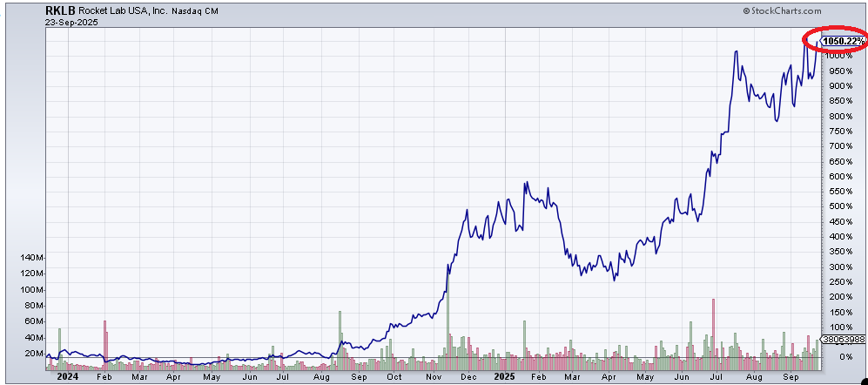The image size is (868, 385).
Task: Click the 20M volume axis label
Action: coord(31,354)
